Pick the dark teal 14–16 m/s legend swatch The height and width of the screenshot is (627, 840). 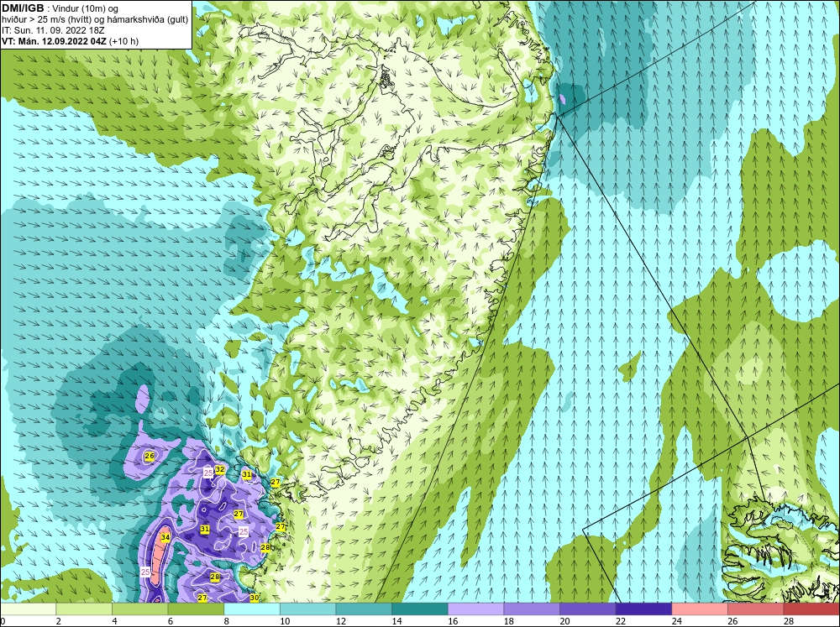(420, 609)
